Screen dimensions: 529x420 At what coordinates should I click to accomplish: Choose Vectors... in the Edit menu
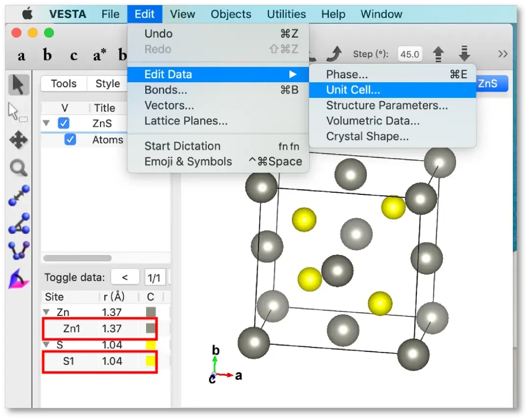click(x=218, y=106)
